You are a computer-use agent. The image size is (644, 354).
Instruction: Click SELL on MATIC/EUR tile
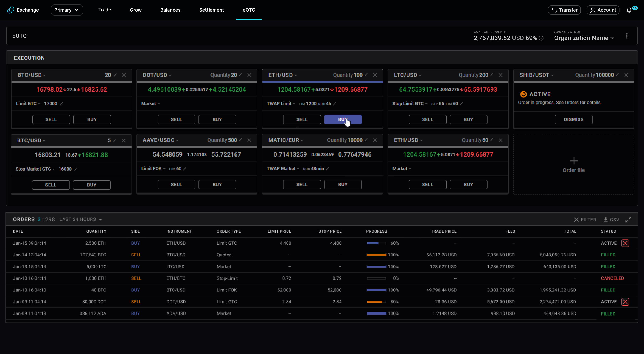pos(302,184)
